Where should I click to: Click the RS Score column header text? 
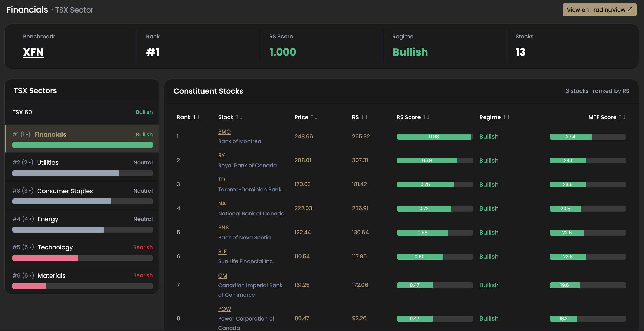[409, 117]
